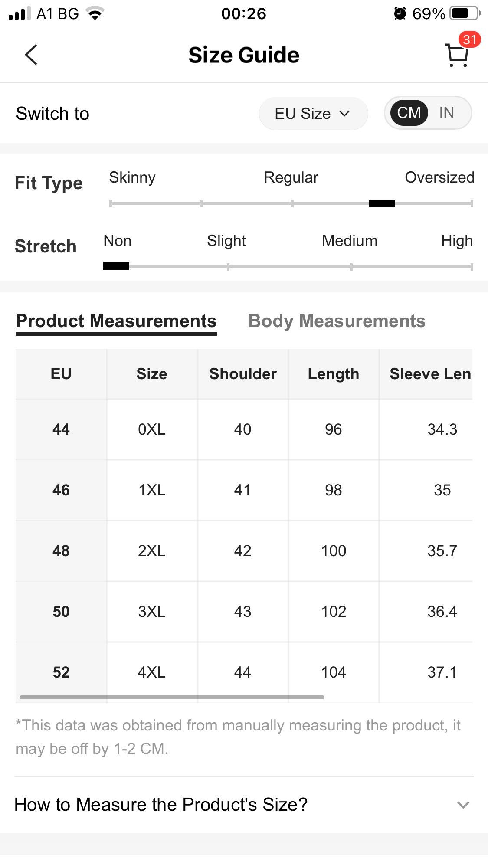Image resolution: width=488 pixels, height=868 pixels.
Task: Click the table horizontal scrollbar
Action: point(172,697)
